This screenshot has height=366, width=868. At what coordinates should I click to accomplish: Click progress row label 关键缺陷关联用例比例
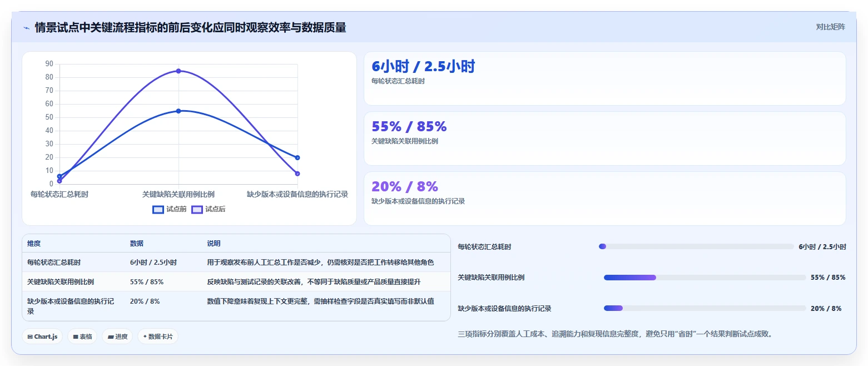491,277
